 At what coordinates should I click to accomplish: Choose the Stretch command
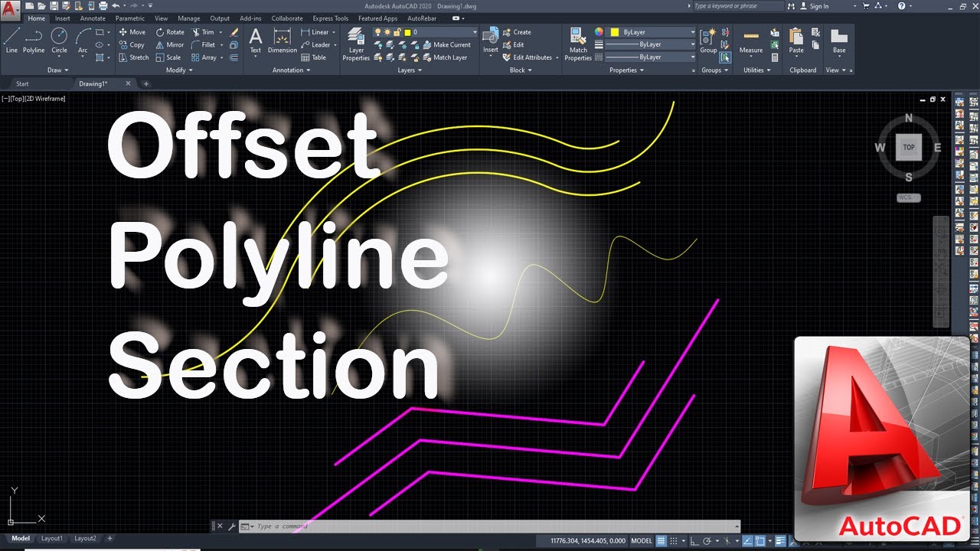tap(134, 57)
